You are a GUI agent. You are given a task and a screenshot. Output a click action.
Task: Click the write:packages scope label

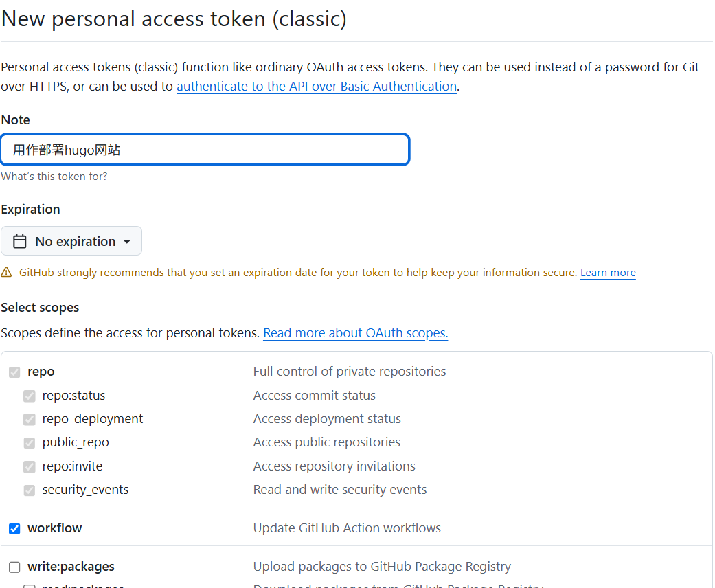coord(71,567)
